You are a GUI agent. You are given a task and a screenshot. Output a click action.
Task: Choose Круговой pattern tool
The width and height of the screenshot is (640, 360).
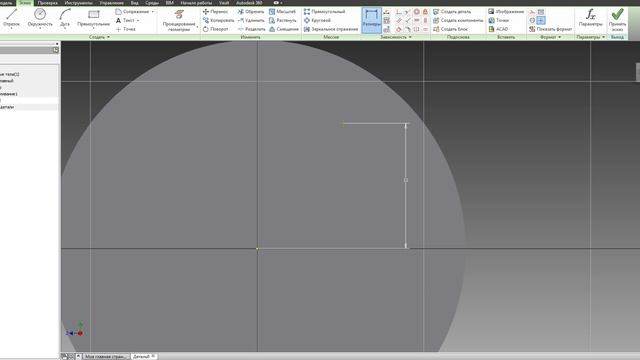317,20
